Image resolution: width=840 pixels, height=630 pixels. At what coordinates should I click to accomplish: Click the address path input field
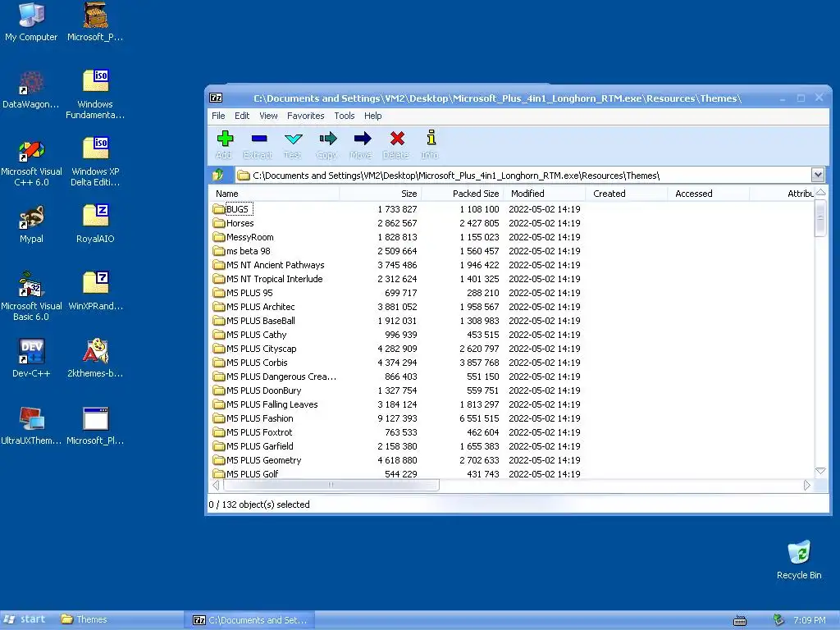(523, 176)
